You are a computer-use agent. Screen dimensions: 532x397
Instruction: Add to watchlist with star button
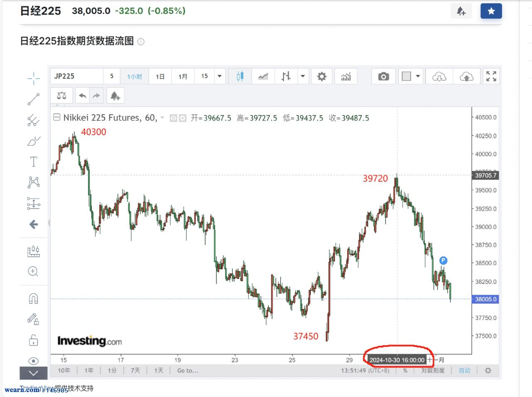[x=491, y=11]
